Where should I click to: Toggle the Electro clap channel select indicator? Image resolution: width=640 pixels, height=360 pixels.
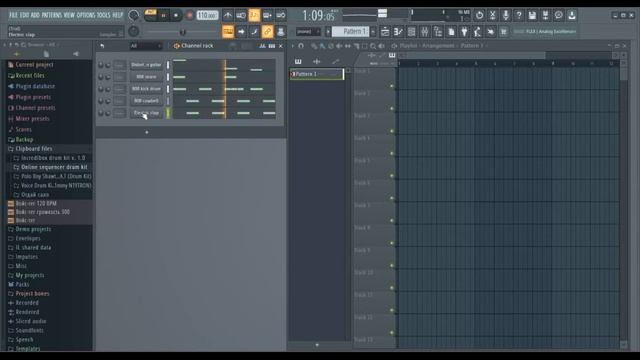pos(167,113)
